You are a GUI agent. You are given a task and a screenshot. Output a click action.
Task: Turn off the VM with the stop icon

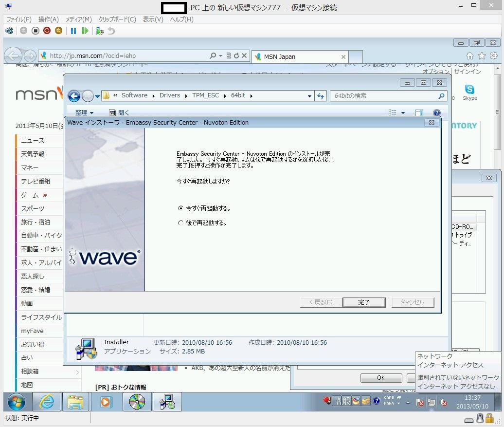click(36, 31)
